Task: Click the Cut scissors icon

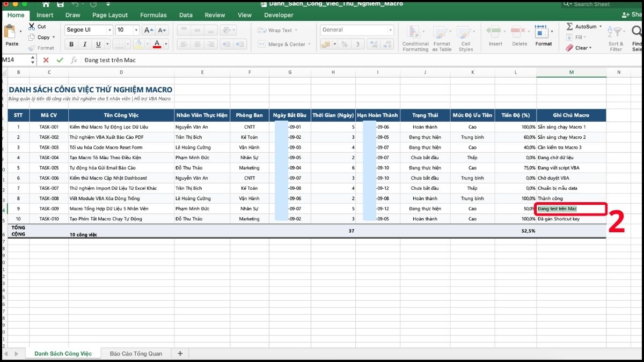Action: (32, 26)
